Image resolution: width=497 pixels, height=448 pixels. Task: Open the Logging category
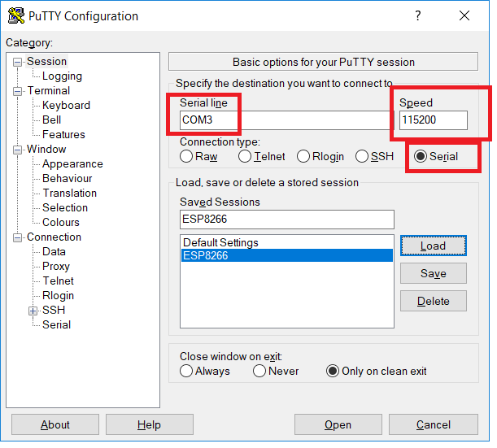coord(62,76)
